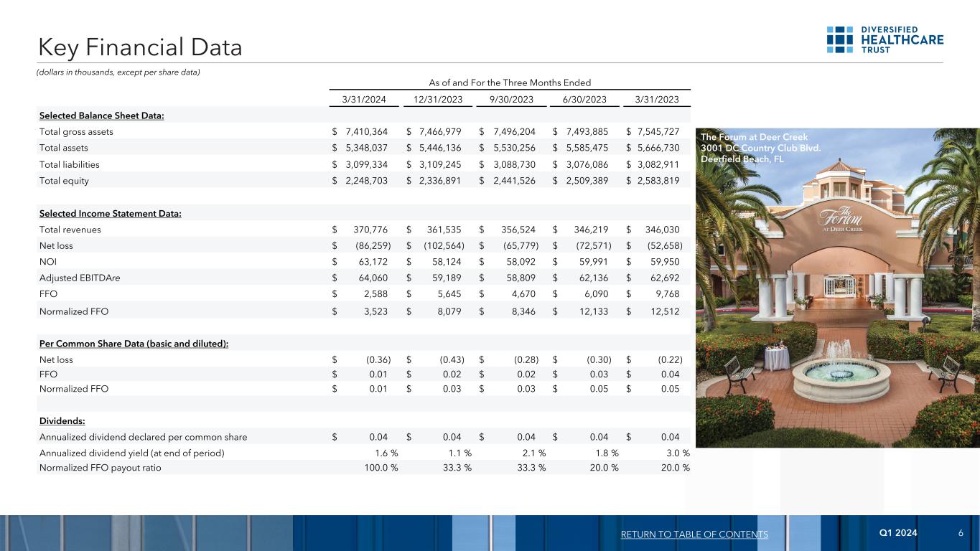Select the 3/31/2024 column header
Viewport: 980px width, 551px height.
tap(363, 100)
